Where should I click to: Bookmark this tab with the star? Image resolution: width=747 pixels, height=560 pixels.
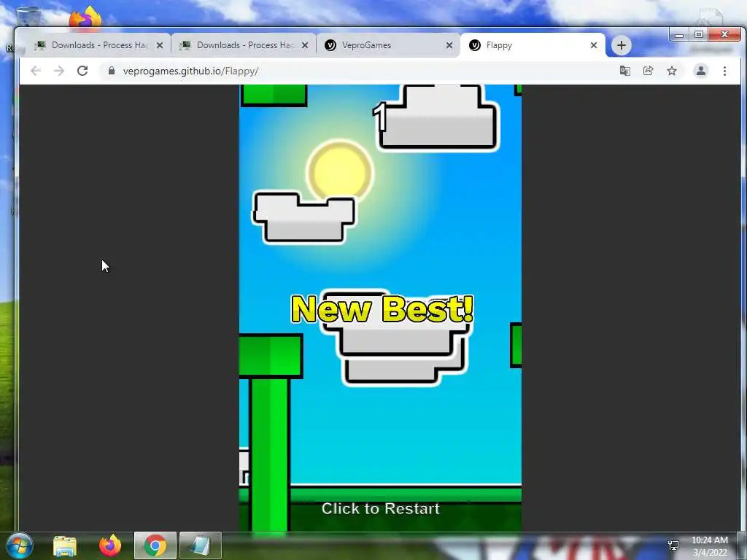672,71
